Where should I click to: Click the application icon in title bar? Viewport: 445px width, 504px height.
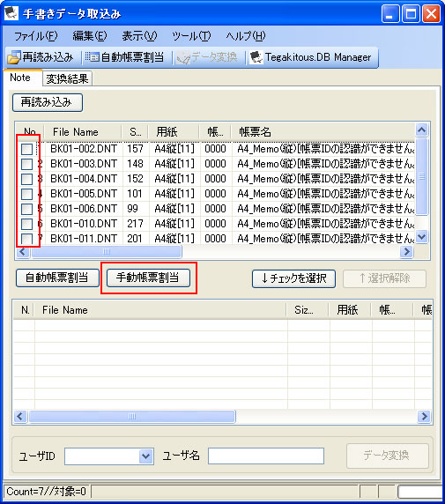point(11,13)
